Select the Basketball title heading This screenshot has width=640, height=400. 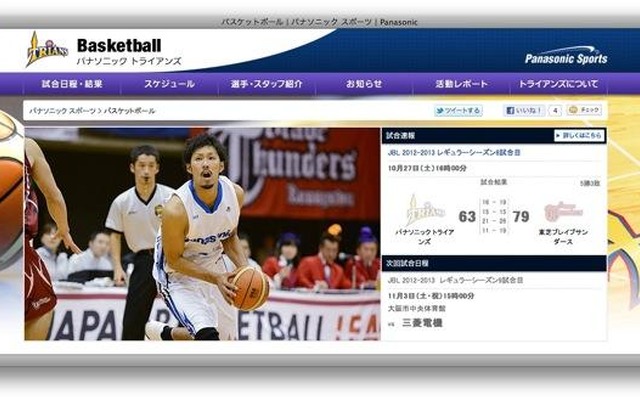pos(119,45)
